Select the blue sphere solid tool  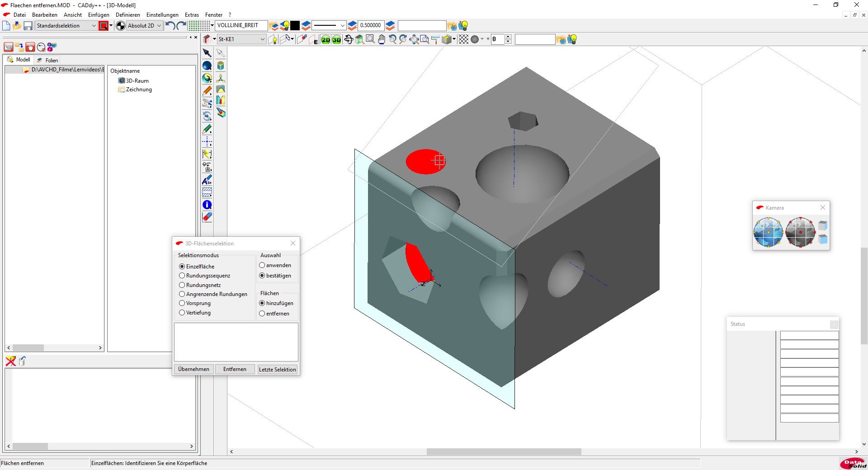(207, 66)
